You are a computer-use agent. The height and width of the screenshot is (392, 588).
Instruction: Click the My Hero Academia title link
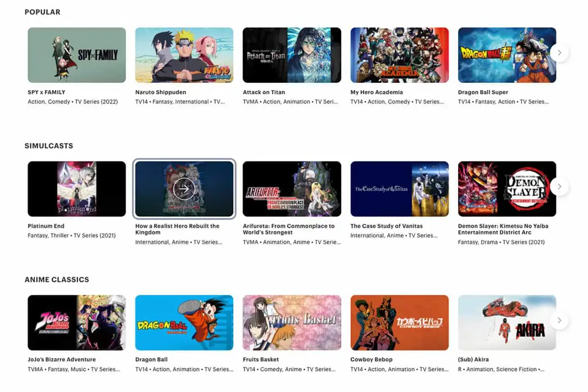click(377, 92)
